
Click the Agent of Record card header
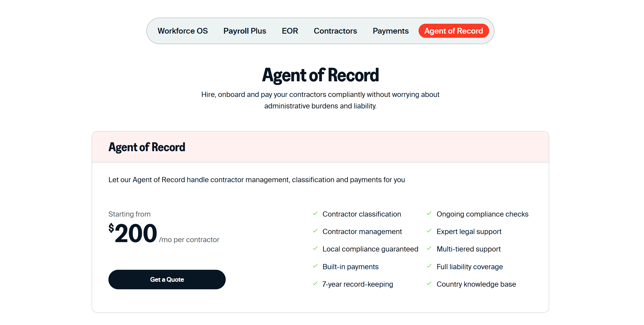coord(147,147)
